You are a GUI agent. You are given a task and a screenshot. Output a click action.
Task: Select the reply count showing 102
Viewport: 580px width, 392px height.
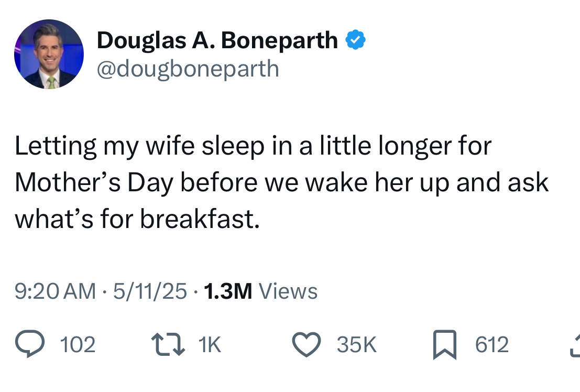79,345
